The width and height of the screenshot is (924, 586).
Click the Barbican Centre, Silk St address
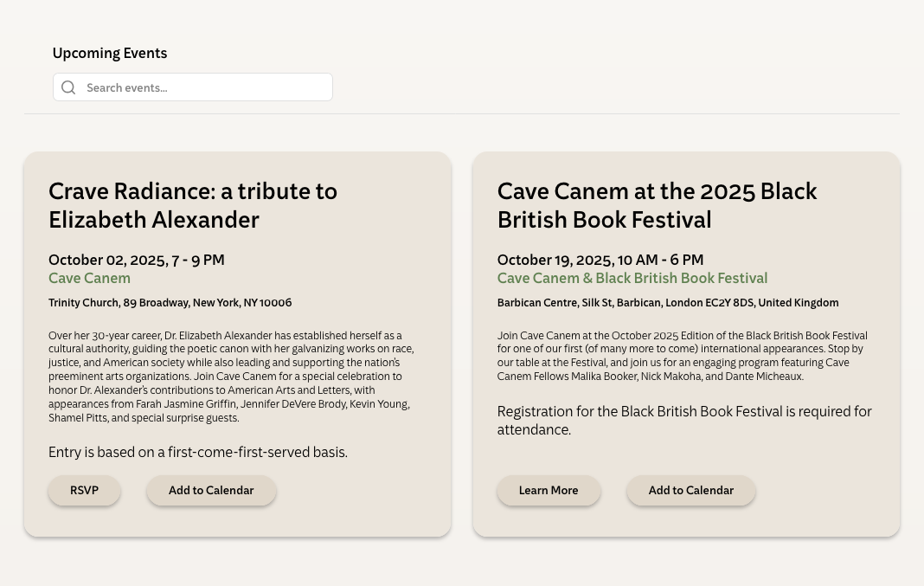[667, 303]
